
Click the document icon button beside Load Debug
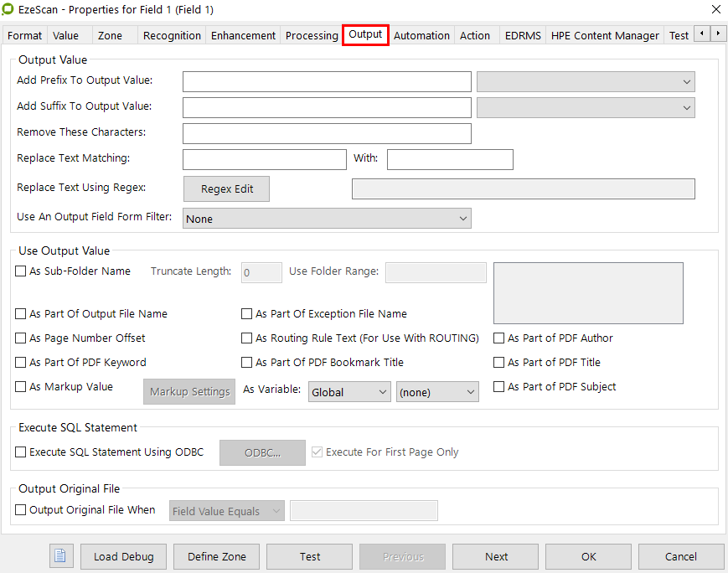click(x=62, y=556)
